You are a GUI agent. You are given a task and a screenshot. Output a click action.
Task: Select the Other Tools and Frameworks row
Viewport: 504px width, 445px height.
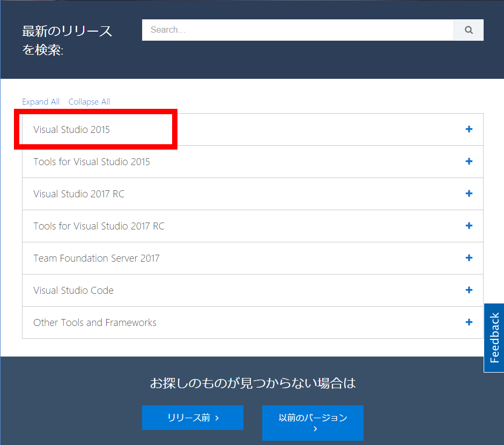(x=95, y=322)
